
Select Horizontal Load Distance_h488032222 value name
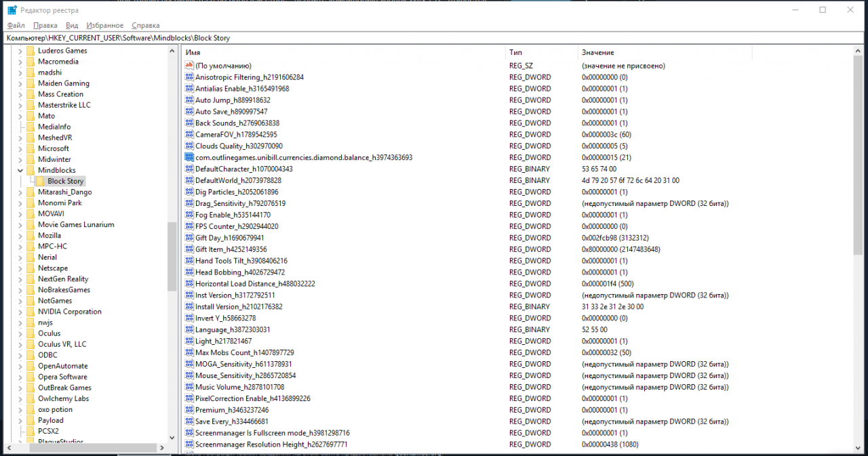(x=255, y=284)
